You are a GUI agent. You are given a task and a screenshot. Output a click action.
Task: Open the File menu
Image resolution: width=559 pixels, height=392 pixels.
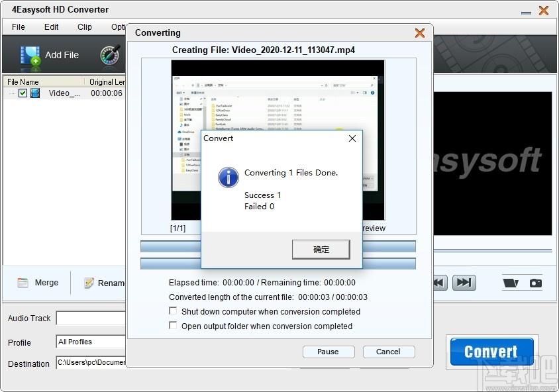pyautogui.click(x=18, y=27)
